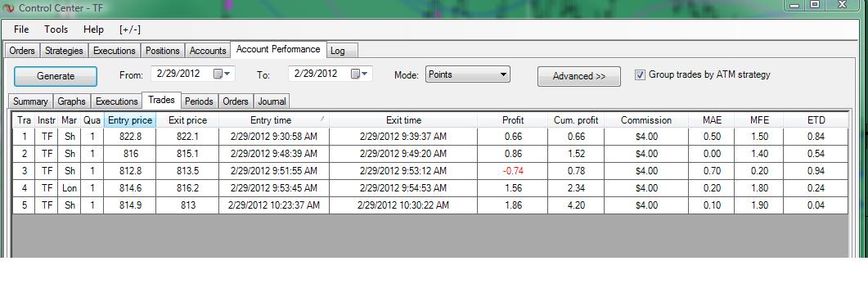The width and height of the screenshot is (868, 306).
Task: Switch to the Executions main tab
Action: (114, 51)
